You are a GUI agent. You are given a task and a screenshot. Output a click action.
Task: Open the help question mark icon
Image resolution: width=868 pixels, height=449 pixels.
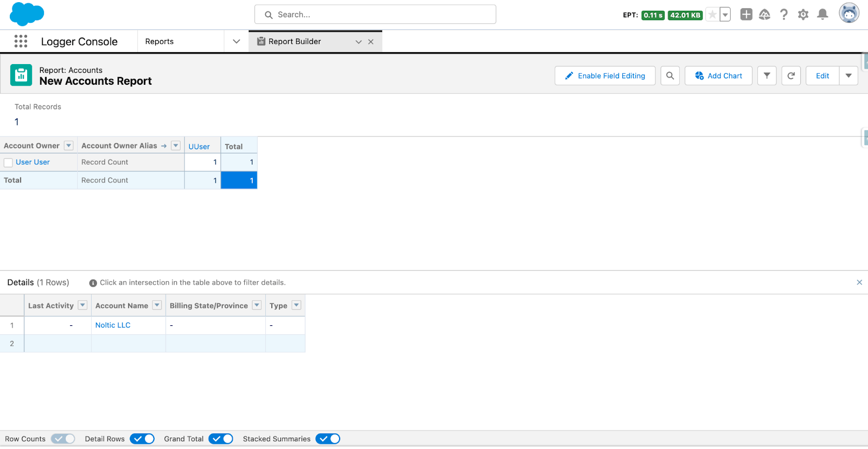[784, 15]
